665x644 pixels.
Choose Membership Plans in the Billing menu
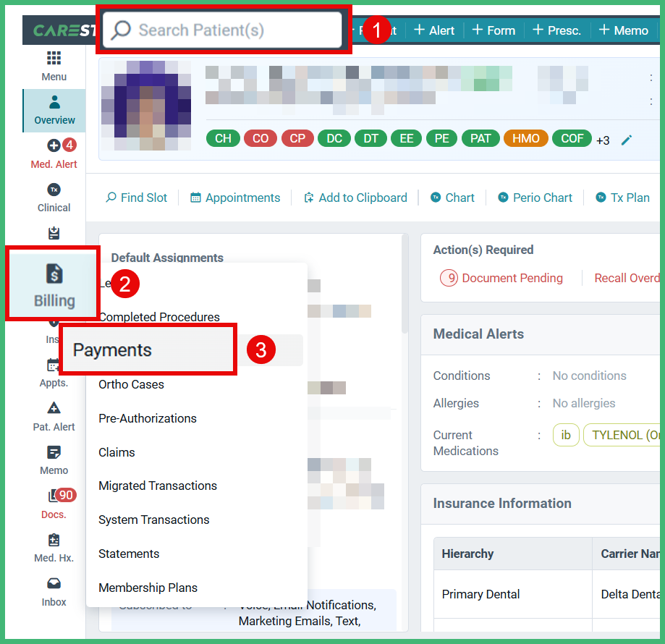coord(149,588)
